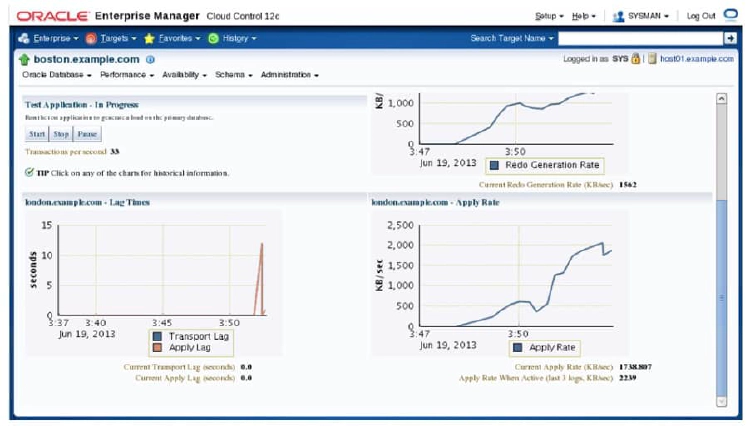The width and height of the screenshot is (750, 427).
Task: Click the Current Transport Lag value
Action: tap(246, 367)
